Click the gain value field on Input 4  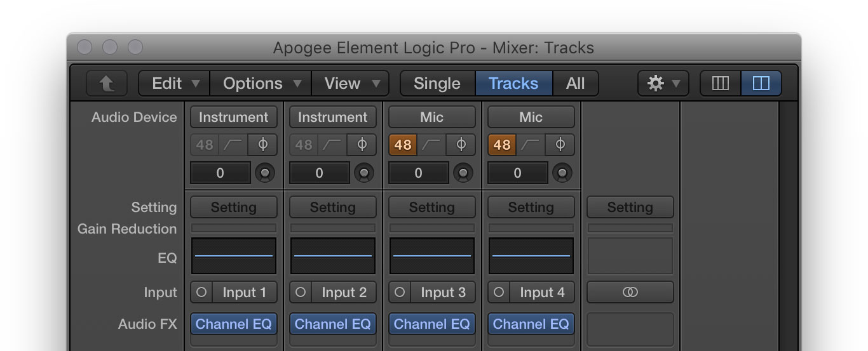click(518, 173)
